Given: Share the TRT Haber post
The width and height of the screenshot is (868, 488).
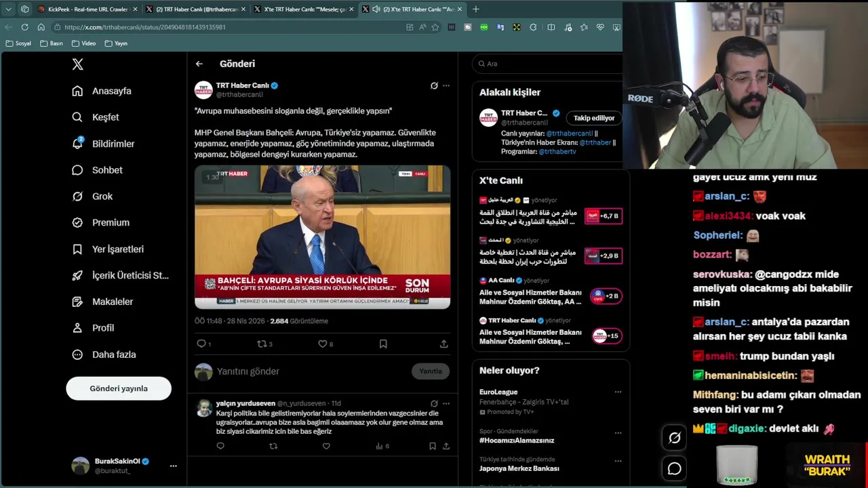Looking at the screenshot, I should (x=443, y=344).
